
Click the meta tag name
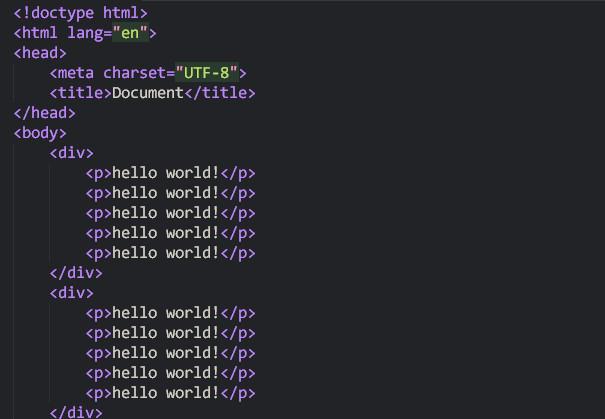pos(76,73)
